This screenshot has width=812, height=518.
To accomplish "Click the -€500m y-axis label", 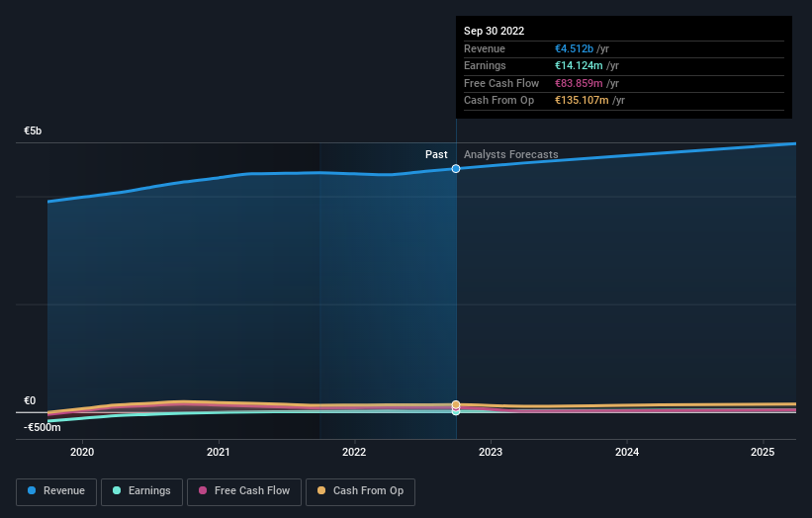I will pyautogui.click(x=42, y=427).
